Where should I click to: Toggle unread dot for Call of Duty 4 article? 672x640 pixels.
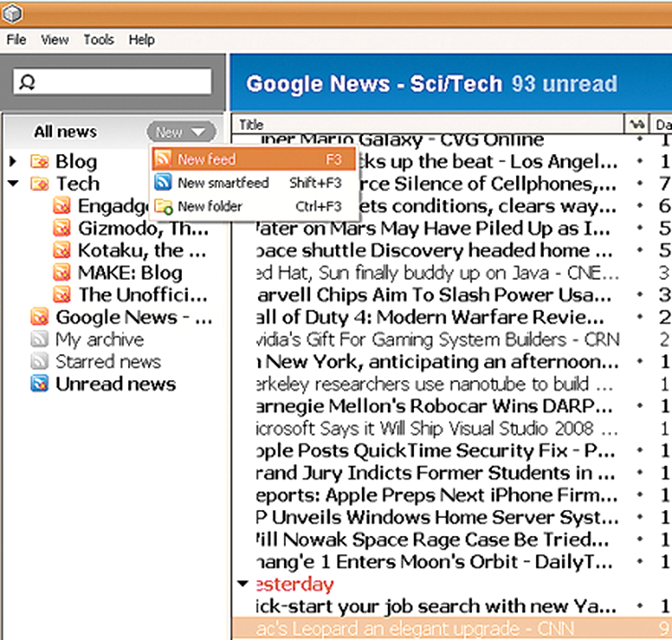(640, 316)
